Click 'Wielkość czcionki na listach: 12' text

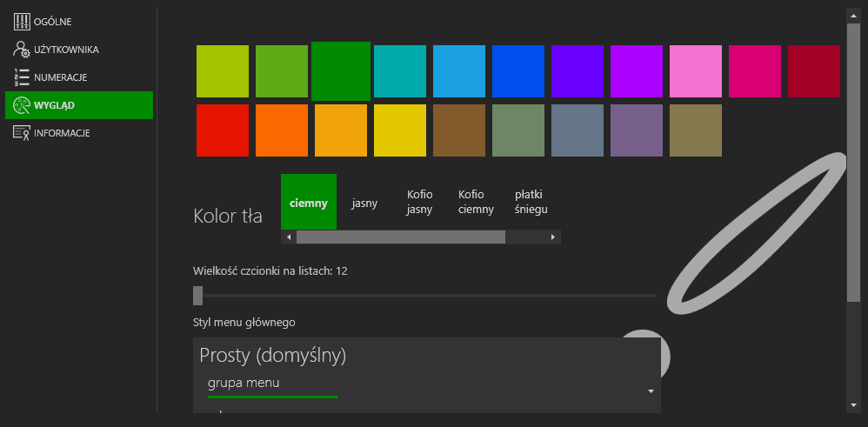coord(270,270)
